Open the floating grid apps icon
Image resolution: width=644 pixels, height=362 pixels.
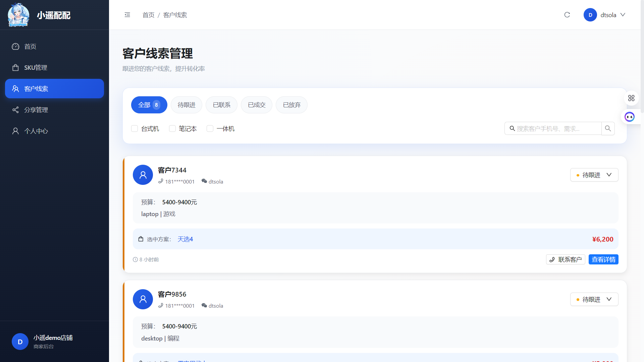631,98
